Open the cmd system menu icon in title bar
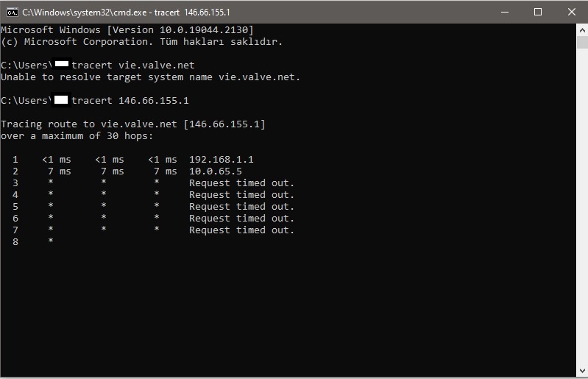Viewport: 588px width, 379px height. (12, 13)
